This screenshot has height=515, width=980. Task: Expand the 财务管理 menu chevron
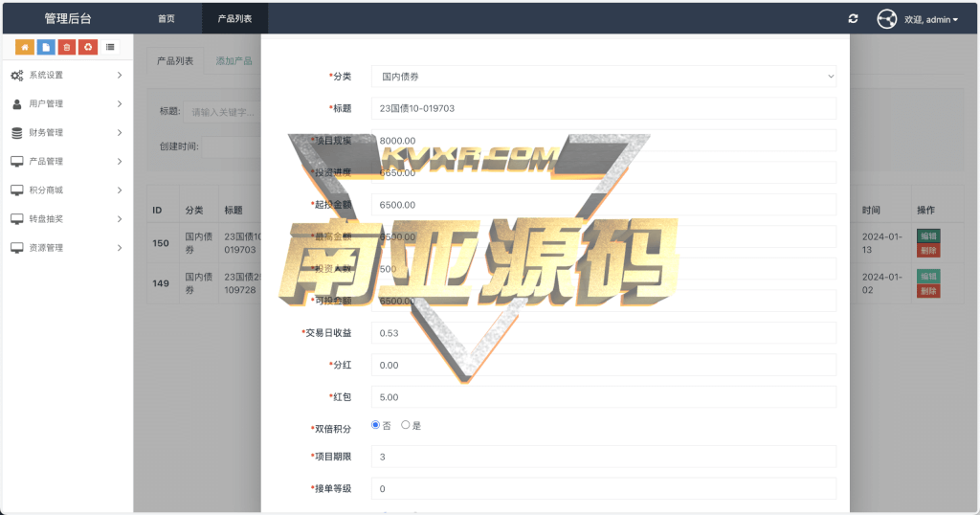[120, 132]
